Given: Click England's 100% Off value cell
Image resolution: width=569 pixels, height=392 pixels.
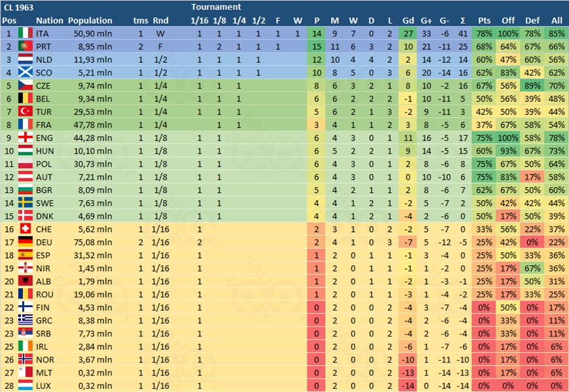Looking at the screenshot, I should coord(508,138).
